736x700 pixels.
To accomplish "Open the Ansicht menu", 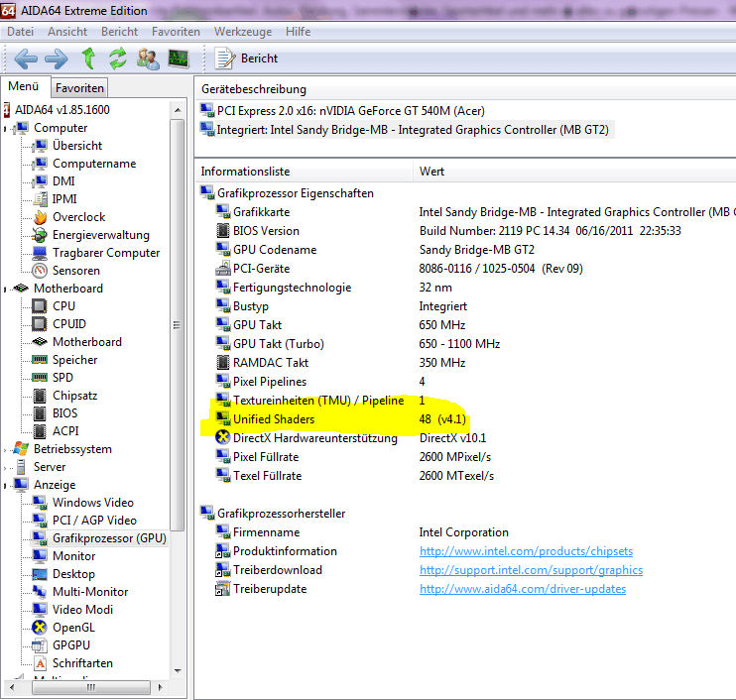I will point(67,32).
